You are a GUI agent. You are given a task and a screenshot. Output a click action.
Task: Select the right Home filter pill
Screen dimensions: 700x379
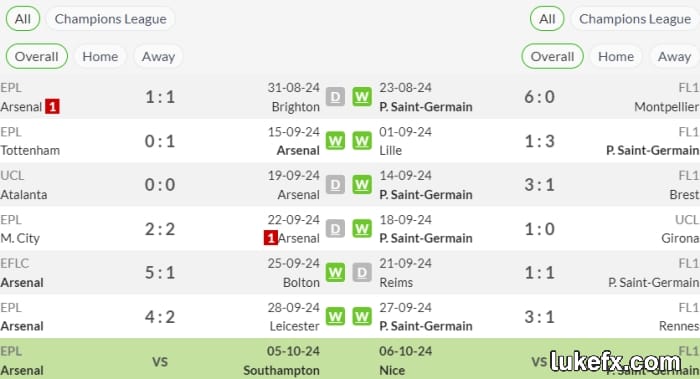(616, 56)
